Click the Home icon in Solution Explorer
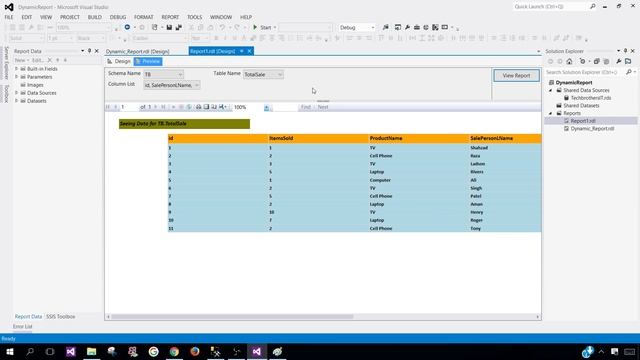 click(x=569, y=61)
